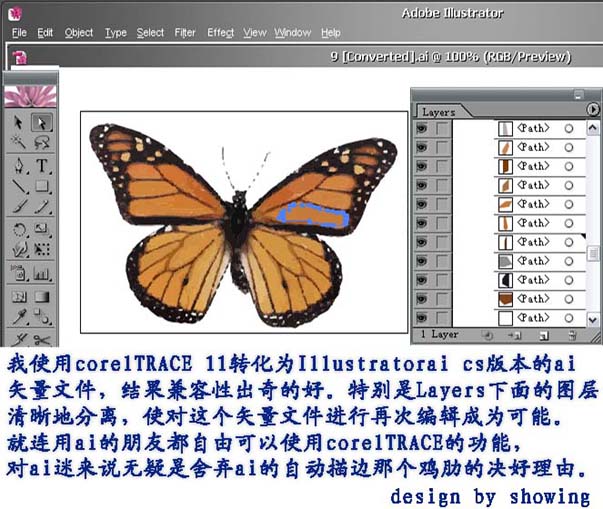The width and height of the screenshot is (603, 509).
Task: Click the Layers panel scroll up arrow
Action: click(593, 127)
